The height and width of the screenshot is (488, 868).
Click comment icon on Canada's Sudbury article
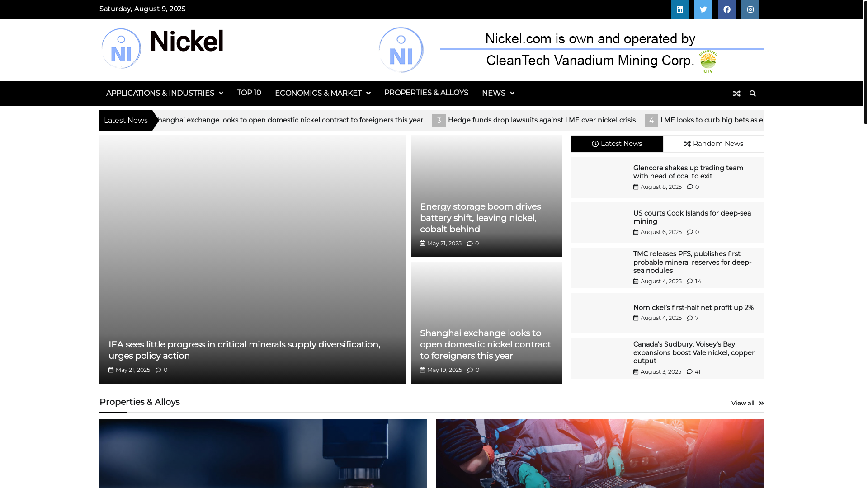(x=689, y=371)
